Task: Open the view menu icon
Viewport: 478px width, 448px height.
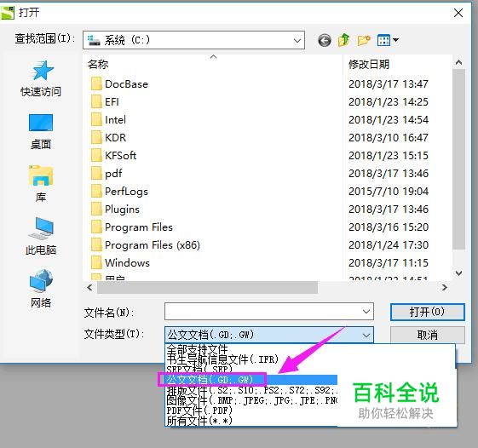Action: pos(388,40)
